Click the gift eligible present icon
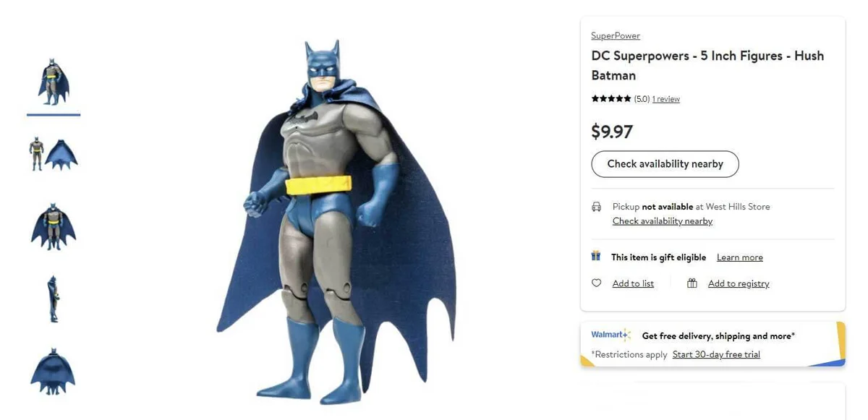 click(596, 256)
